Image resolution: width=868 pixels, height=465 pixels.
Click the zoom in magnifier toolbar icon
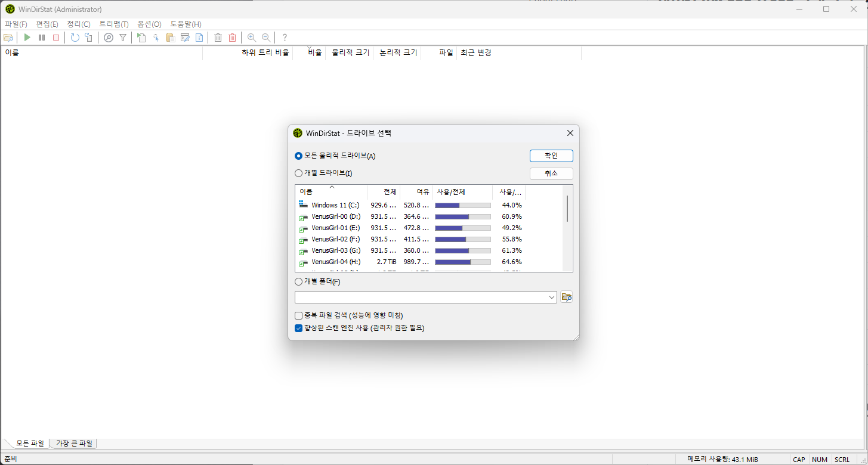click(251, 38)
